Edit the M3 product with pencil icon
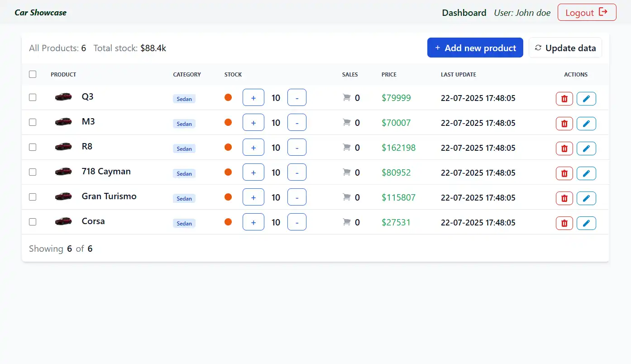The width and height of the screenshot is (631, 364). coord(586,123)
